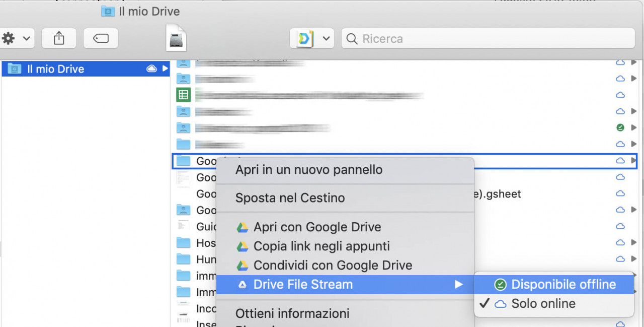Click cloud status icon on highlighted folder row

(x=620, y=161)
